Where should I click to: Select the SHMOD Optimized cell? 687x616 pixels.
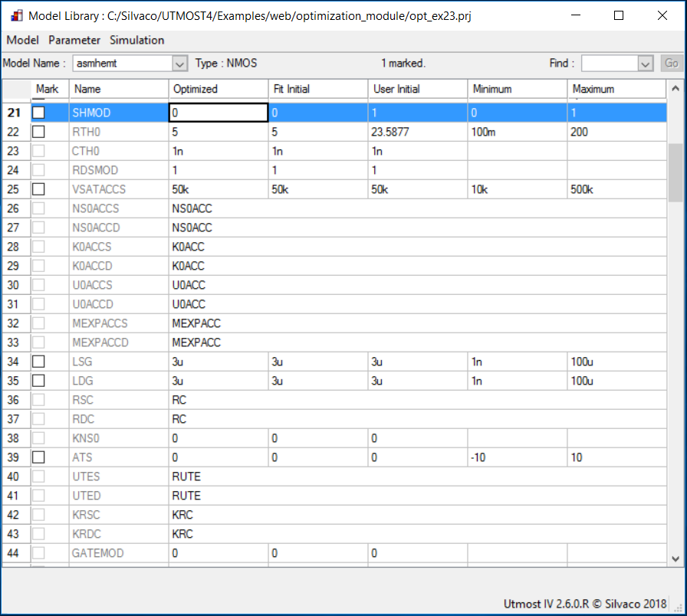[219, 113]
